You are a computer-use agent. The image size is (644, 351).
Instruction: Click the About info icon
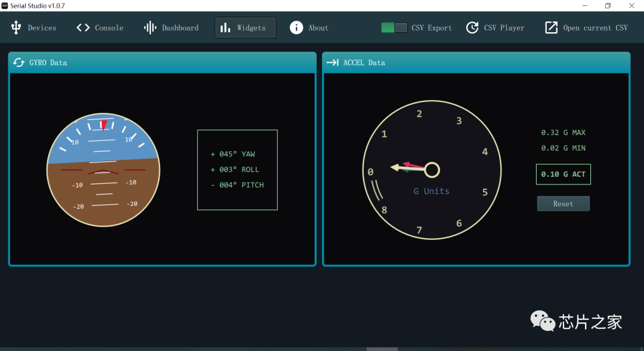click(x=296, y=27)
